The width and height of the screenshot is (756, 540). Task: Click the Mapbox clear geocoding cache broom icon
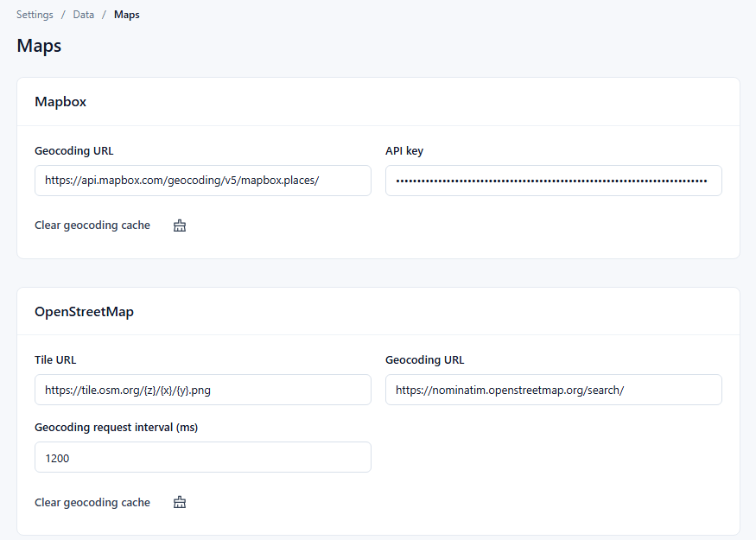pos(180,226)
